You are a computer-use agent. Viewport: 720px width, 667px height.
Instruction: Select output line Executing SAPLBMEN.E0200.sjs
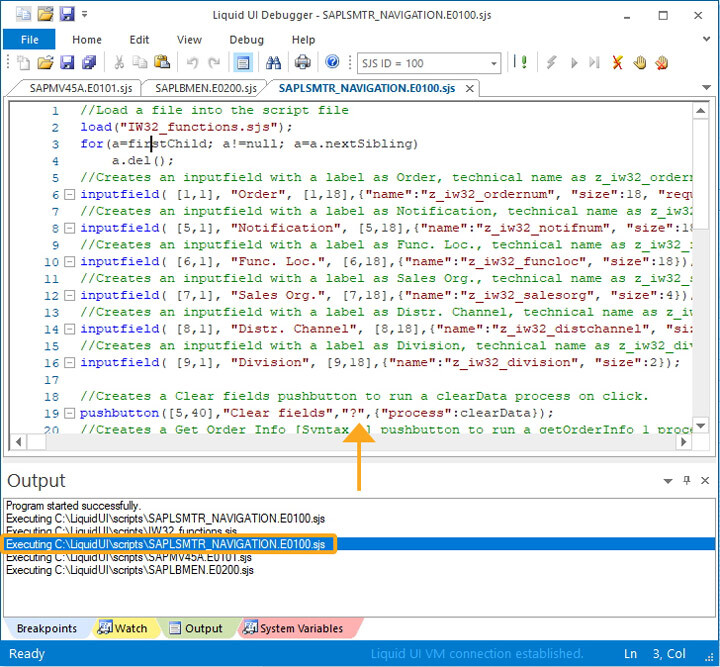tap(129, 571)
